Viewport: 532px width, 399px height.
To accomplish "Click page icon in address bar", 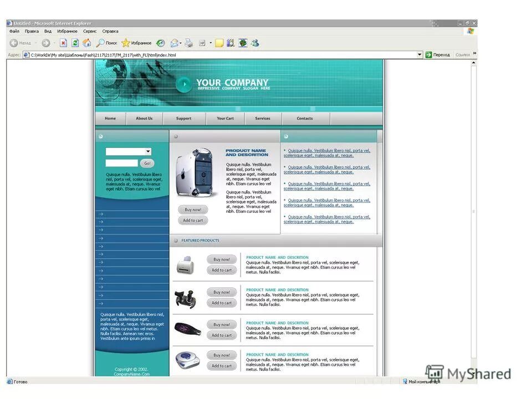I will tap(26, 55).
